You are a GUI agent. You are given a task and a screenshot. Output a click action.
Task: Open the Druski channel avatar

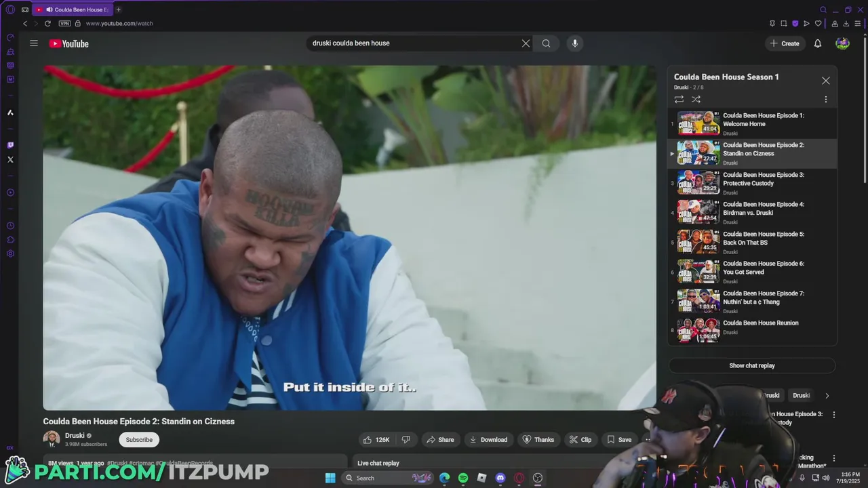tap(52, 439)
